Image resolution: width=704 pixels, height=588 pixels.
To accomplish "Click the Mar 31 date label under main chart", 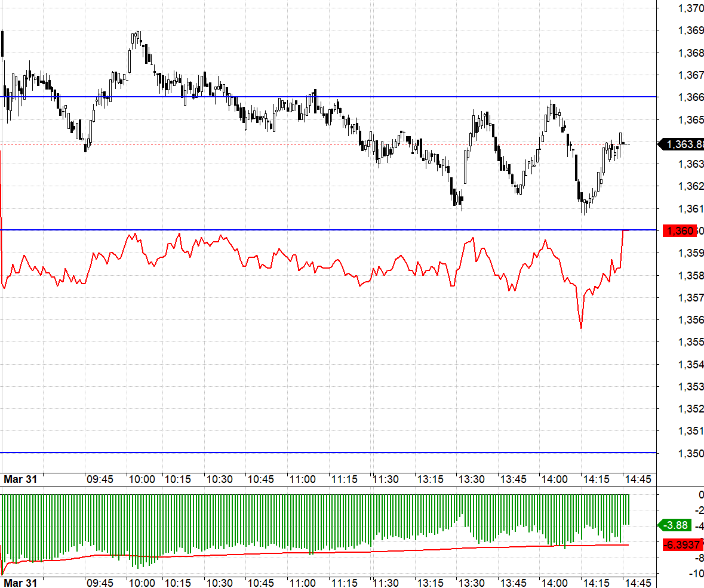I will 21,479.
